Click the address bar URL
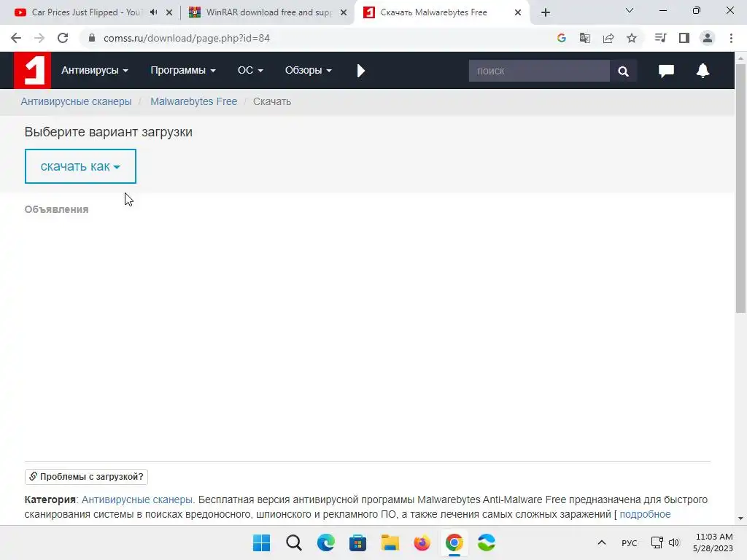 [187, 38]
